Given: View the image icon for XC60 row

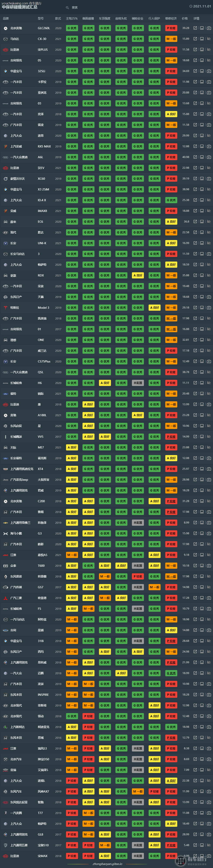Looking at the screenshot, I should click(202, 179).
